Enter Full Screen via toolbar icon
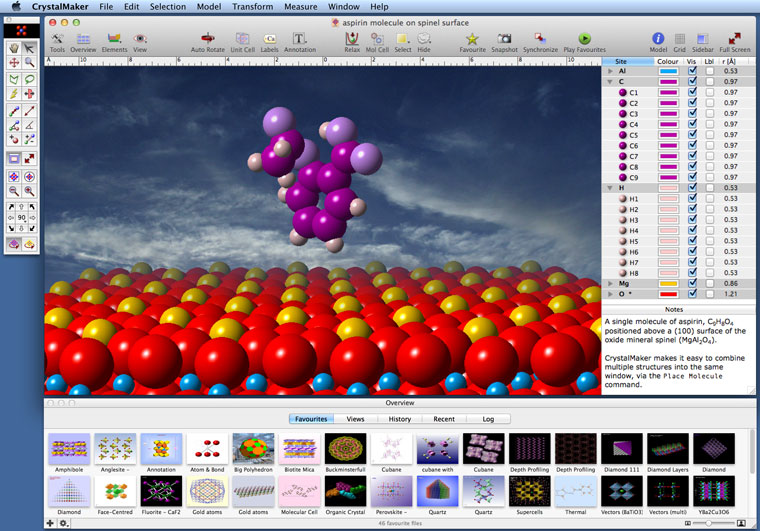The image size is (760, 531). [734, 43]
